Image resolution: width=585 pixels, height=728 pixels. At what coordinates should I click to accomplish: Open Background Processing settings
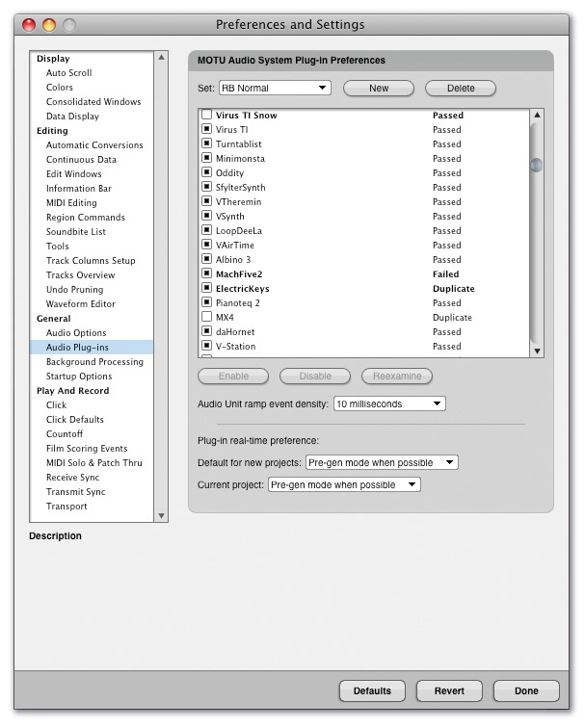coord(94,362)
